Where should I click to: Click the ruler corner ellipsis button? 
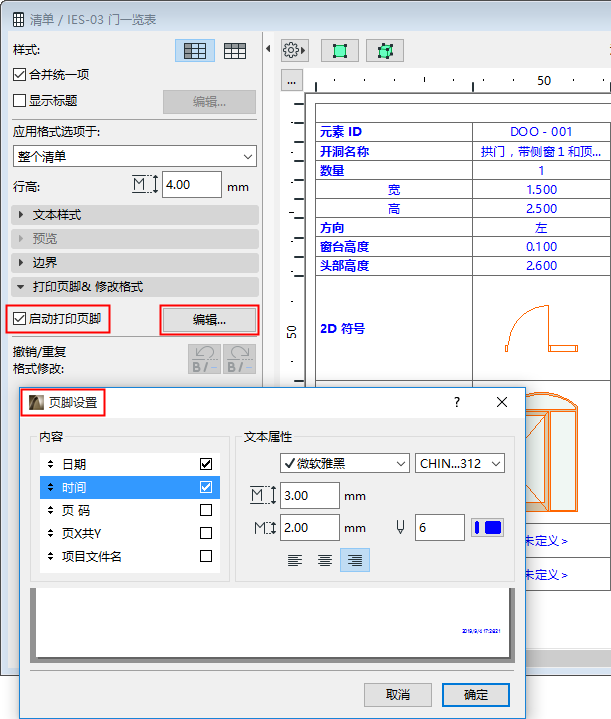(x=291, y=81)
